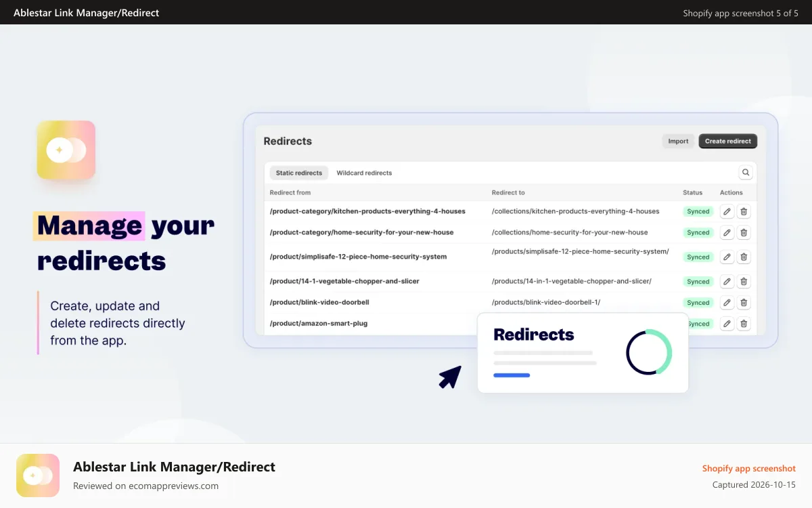Delete the home-security-for-your-new-house redirect
Viewport: 812px width, 508px height.
pyautogui.click(x=744, y=232)
